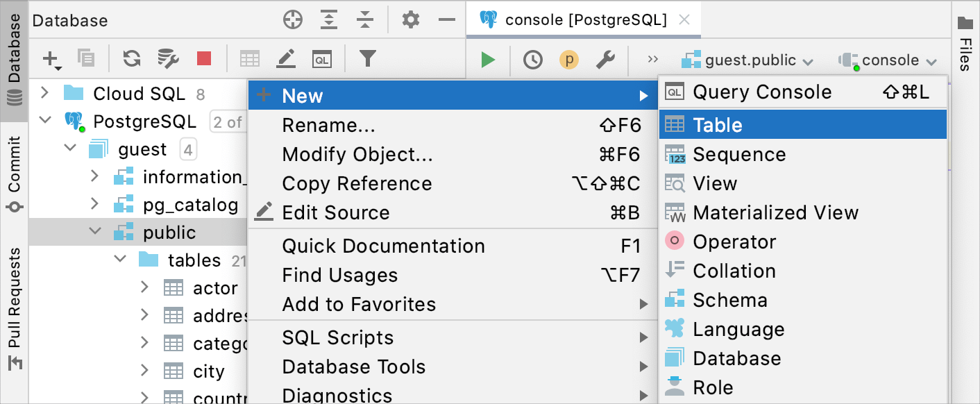Screen dimensions: 980x404
Task: Refresh the database connection
Action: point(130,60)
